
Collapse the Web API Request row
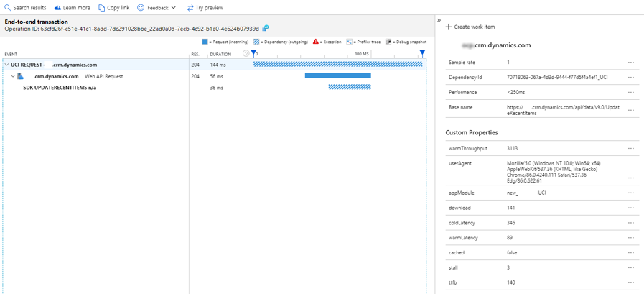[13, 76]
